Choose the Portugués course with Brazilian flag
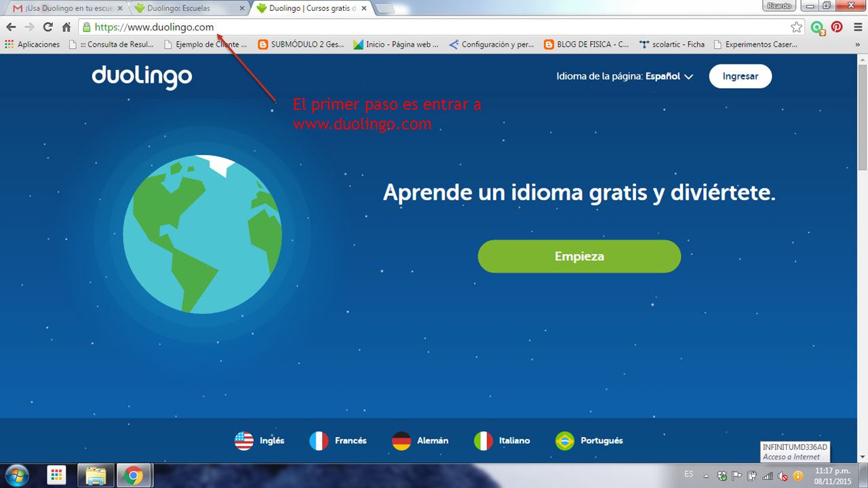This screenshot has width=868, height=488. 589,441
